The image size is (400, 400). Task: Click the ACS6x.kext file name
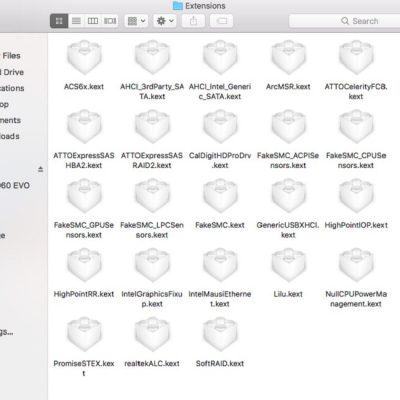[x=84, y=87]
